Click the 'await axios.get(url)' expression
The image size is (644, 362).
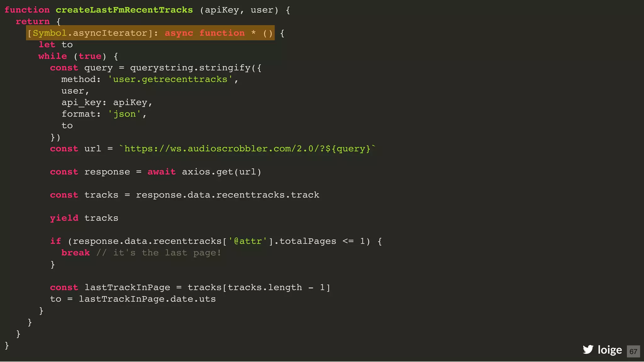(x=204, y=172)
